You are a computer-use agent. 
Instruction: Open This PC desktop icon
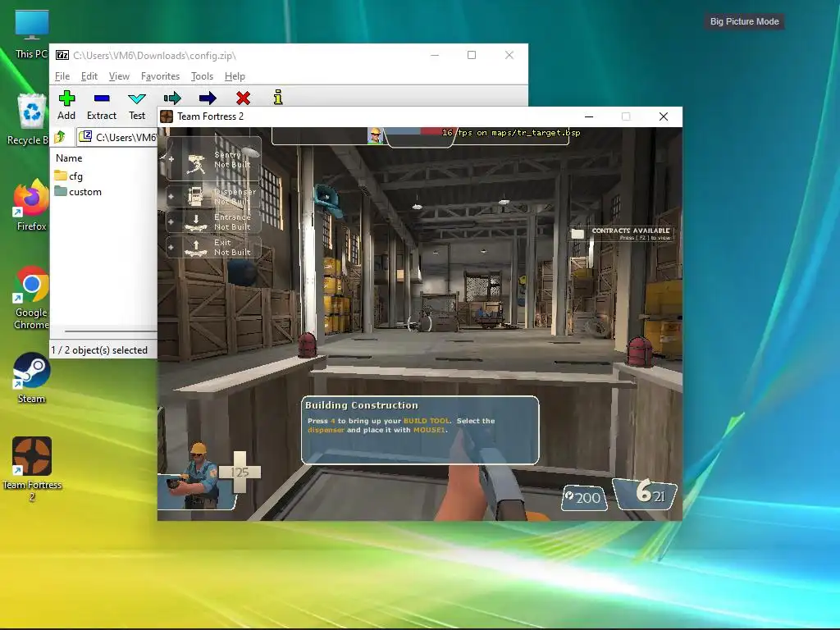point(32,34)
